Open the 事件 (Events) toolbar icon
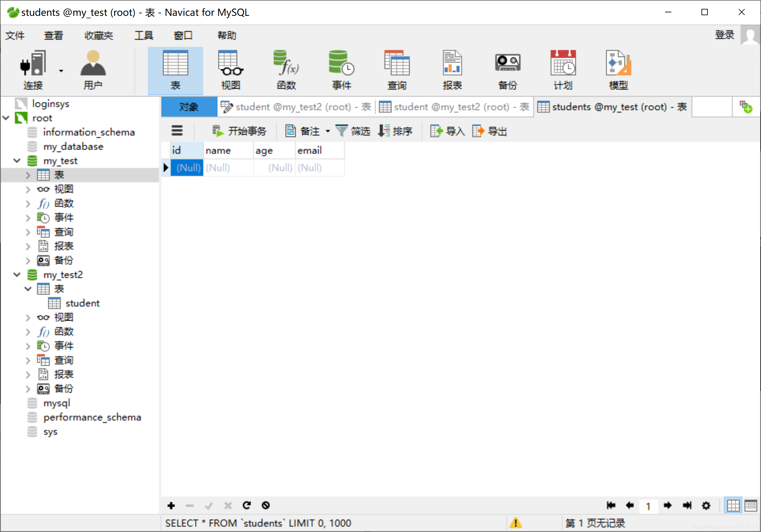The width and height of the screenshot is (761, 532). tap(341, 70)
